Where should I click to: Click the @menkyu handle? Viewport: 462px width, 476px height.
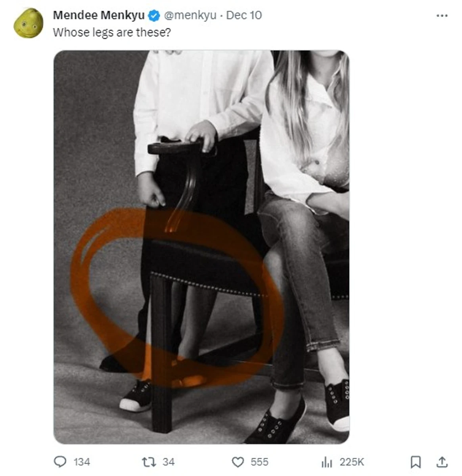tap(190, 15)
